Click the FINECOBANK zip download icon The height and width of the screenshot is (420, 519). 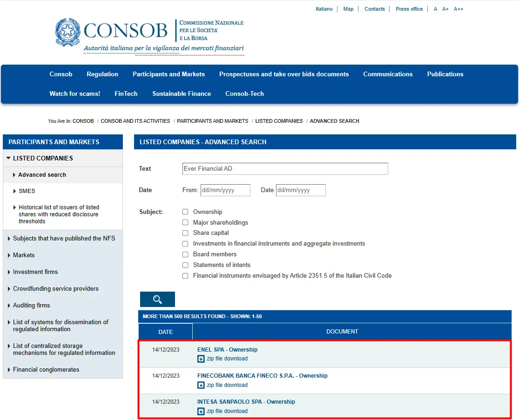[201, 385]
